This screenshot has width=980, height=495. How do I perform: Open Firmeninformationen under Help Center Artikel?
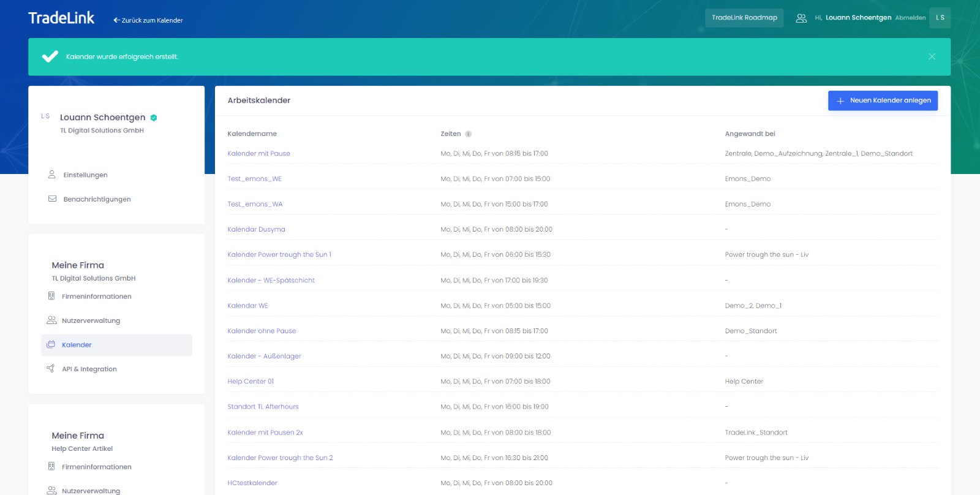tap(96, 467)
